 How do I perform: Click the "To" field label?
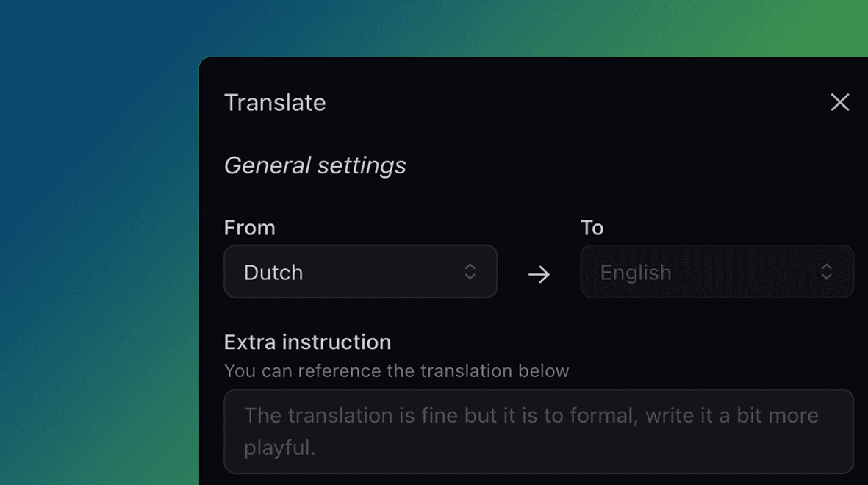592,228
